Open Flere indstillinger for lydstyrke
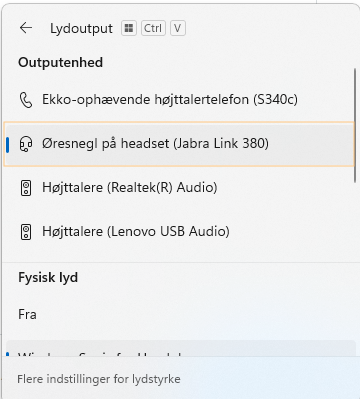The height and width of the screenshot is (399, 360). [x=99, y=379]
